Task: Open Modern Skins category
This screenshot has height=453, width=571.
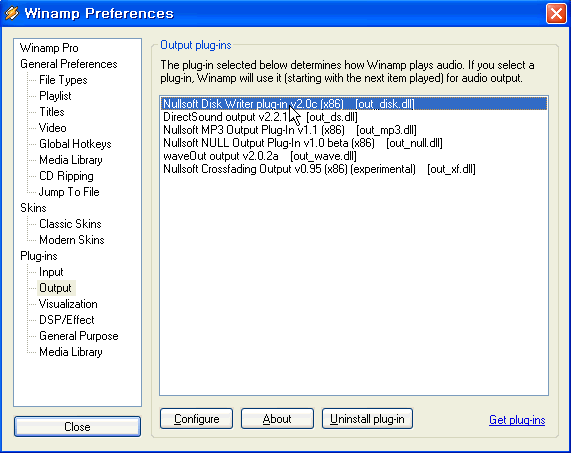Action: click(x=72, y=240)
